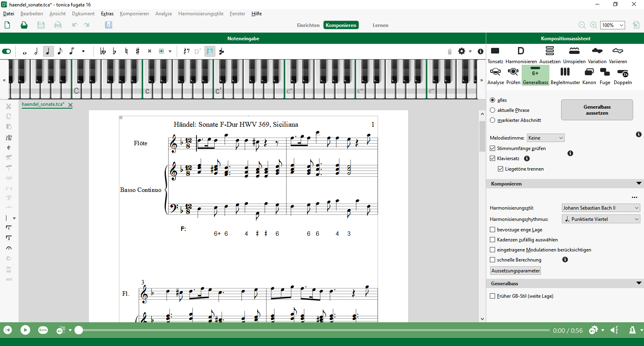Click the Aussetzungsparameter button

click(516, 271)
